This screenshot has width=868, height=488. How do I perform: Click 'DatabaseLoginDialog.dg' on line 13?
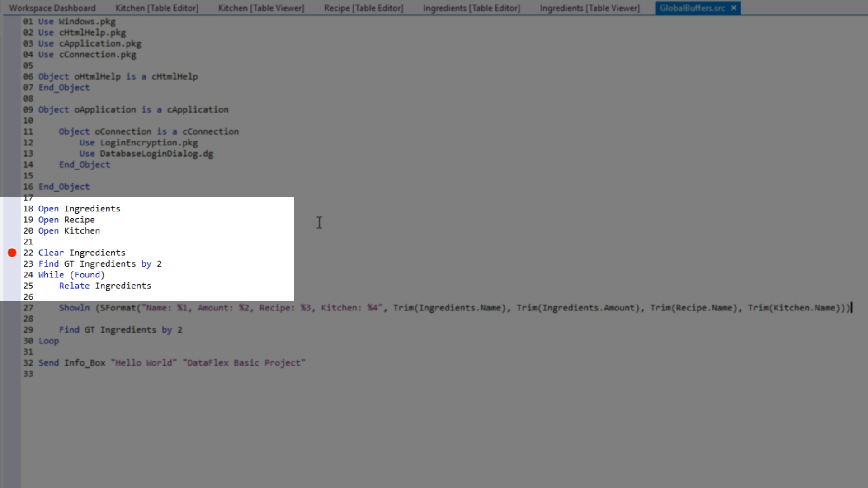(x=156, y=154)
